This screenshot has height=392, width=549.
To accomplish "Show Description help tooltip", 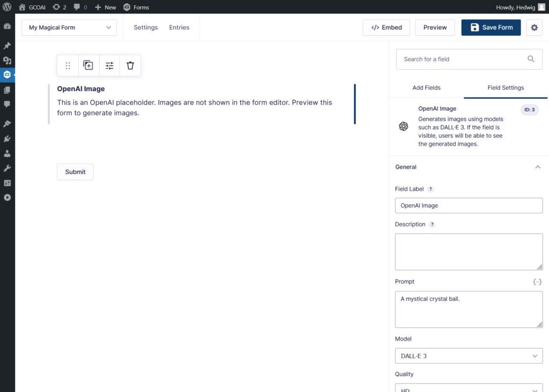I will [x=432, y=224].
